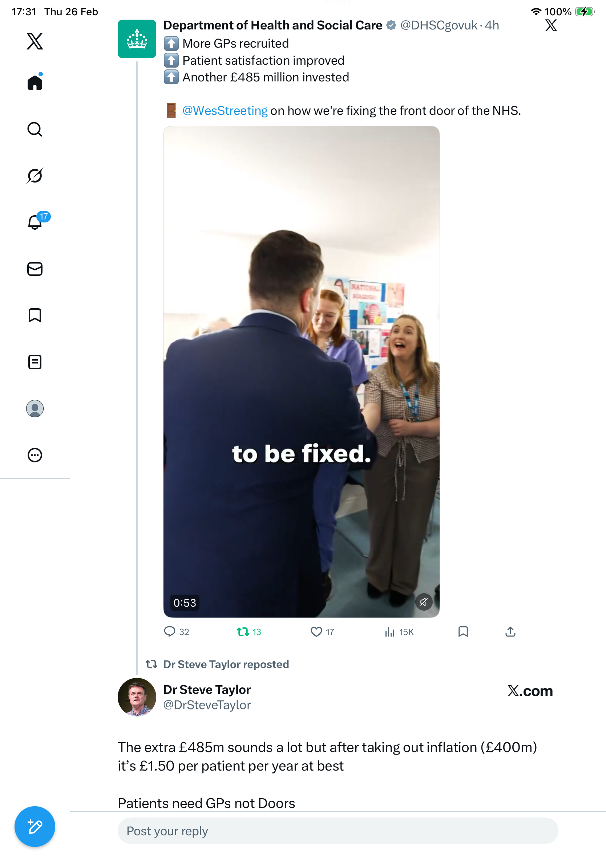Unmute the video with the speaker icon
This screenshot has height=868, width=606.
click(x=424, y=602)
